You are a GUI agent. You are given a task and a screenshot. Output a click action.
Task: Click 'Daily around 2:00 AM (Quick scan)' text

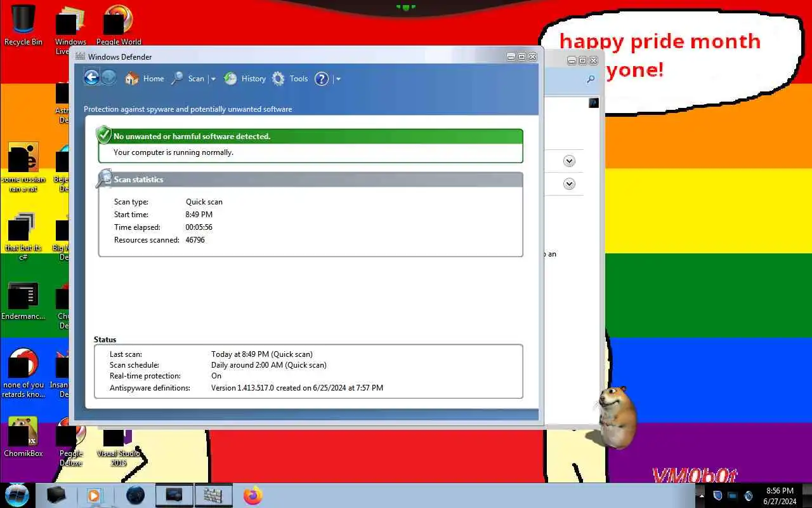click(269, 365)
